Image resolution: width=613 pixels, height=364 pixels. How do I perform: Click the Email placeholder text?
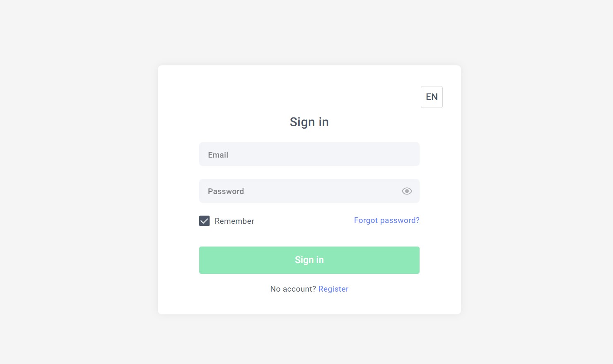click(x=218, y=155)
